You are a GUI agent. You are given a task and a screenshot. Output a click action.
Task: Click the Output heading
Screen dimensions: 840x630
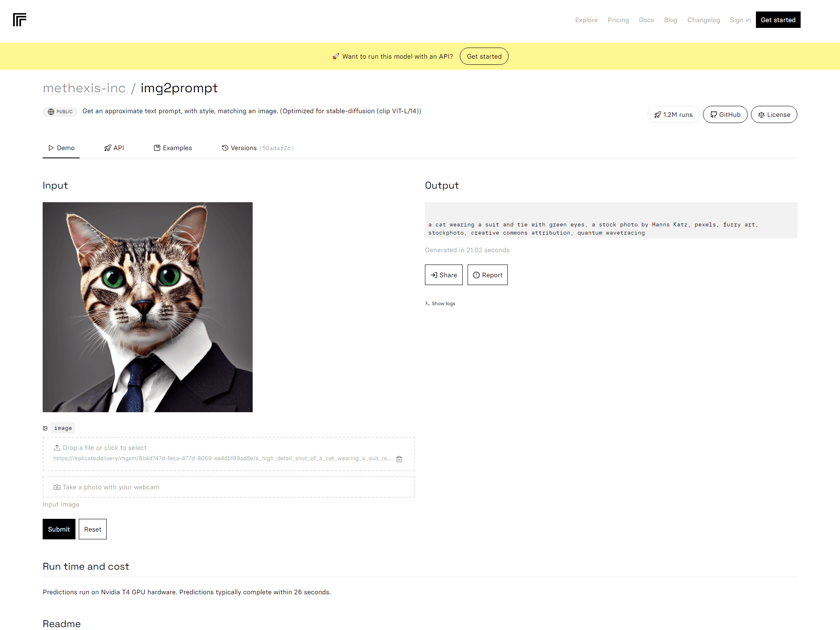[x=442, y=185]
